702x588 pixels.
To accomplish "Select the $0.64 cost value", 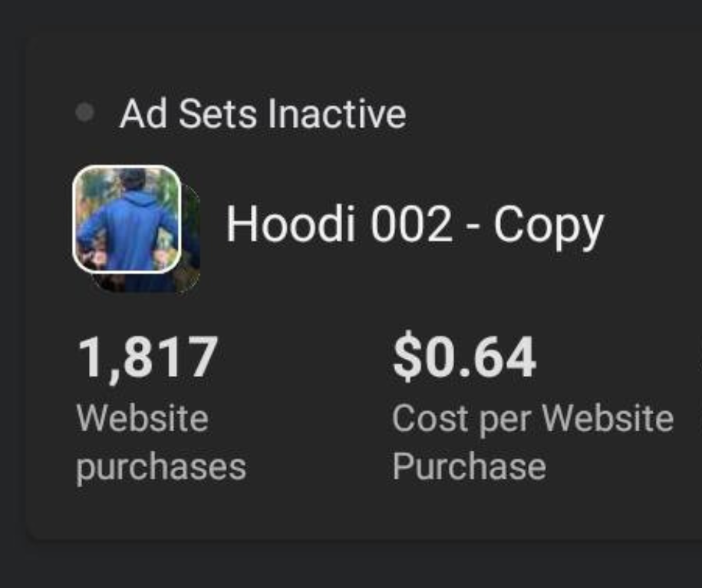I will [464, 357].
